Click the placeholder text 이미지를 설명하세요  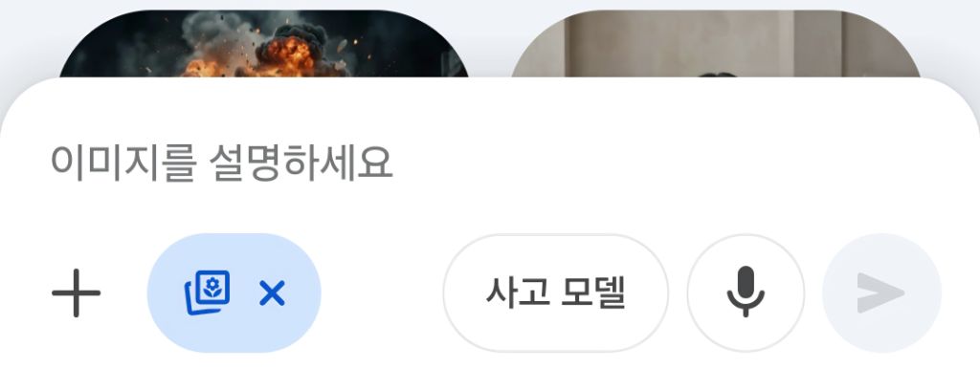(221, 162)
